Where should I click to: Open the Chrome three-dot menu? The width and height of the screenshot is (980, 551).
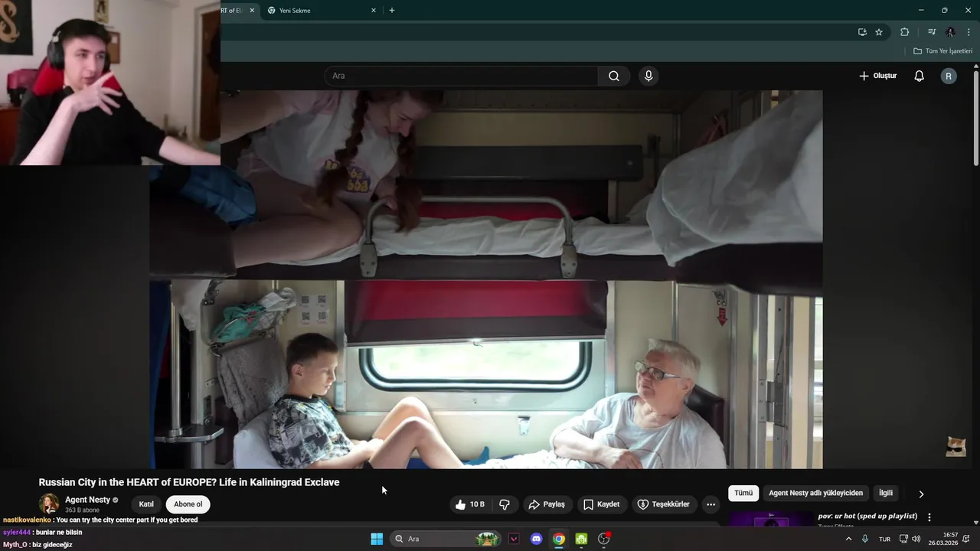969,32
